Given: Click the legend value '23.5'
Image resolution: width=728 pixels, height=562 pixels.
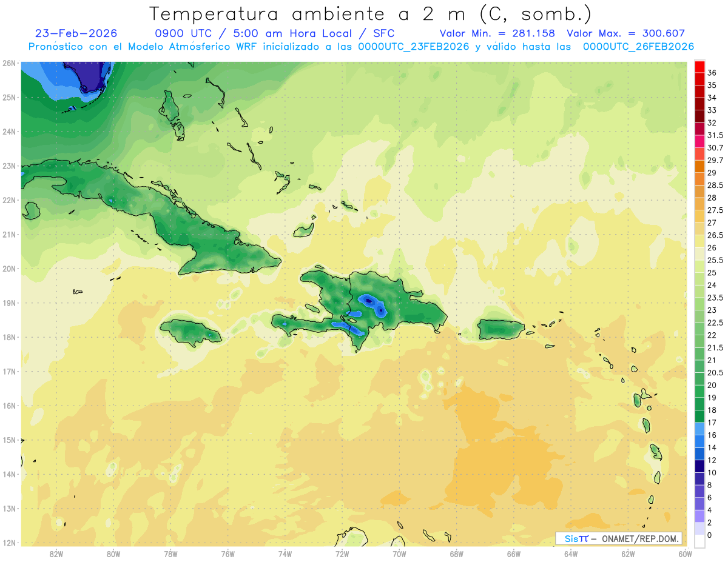Looking at the screenshot, I should [x=715, y=298].
